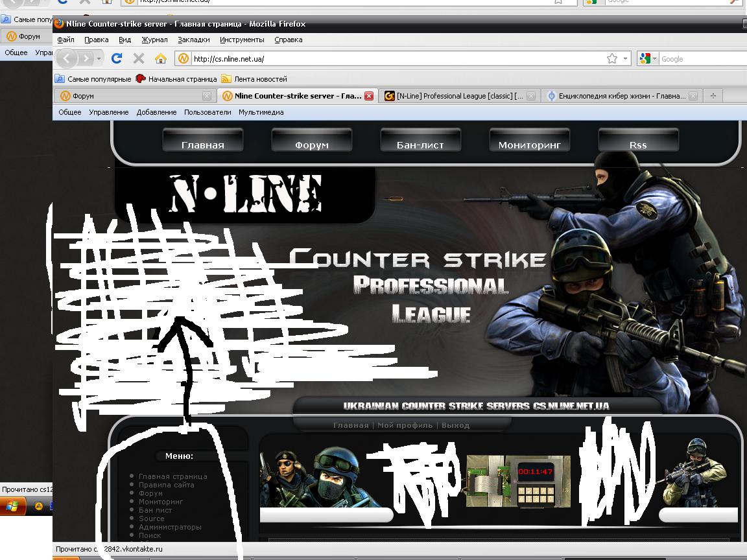747x560 pixels.
Task: Close the Енциклопедия кибер жизни tab
Action: pyautogui.click(x=693, y=96)
